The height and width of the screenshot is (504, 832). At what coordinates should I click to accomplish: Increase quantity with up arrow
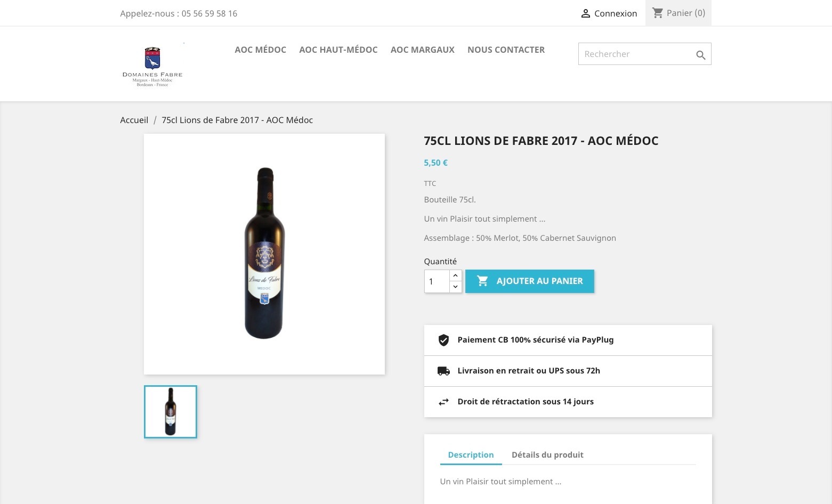click(455, 275)
